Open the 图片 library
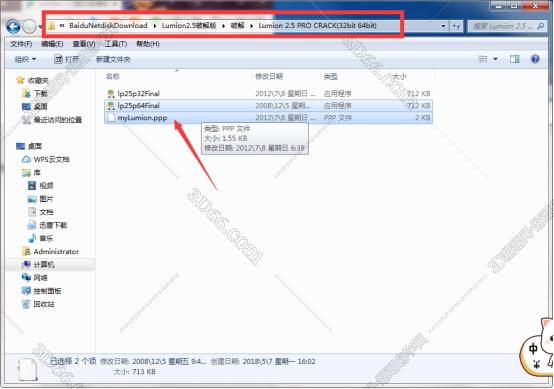Image resolution: width=554 pixels, height=389 pixels. pos(46,199)
